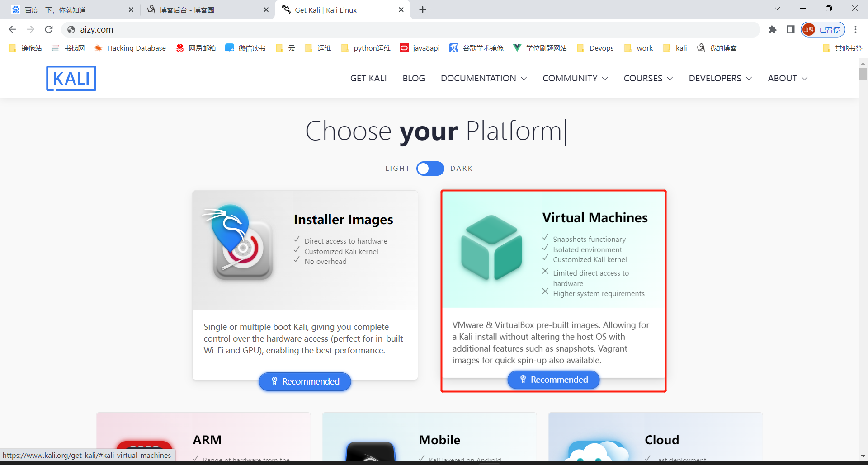Open the 微信读书 bookmark
868x465 pixels.
[245, 48]
